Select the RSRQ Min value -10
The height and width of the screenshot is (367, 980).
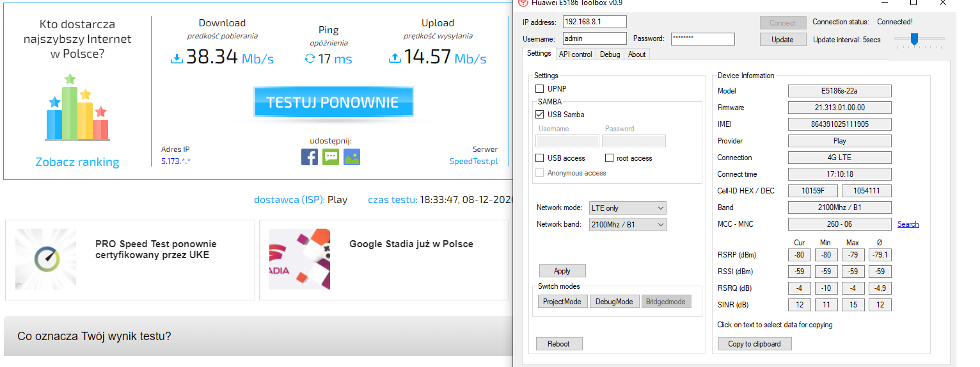click(825, 288)
